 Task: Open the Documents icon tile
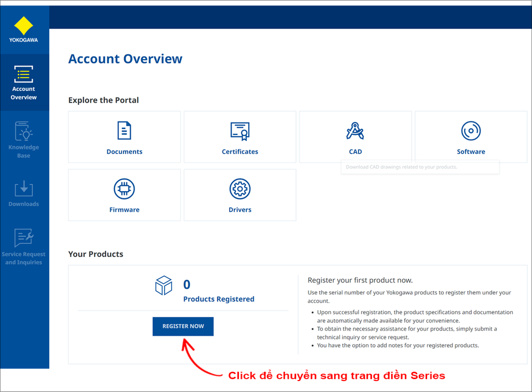[x=124, y=130]
